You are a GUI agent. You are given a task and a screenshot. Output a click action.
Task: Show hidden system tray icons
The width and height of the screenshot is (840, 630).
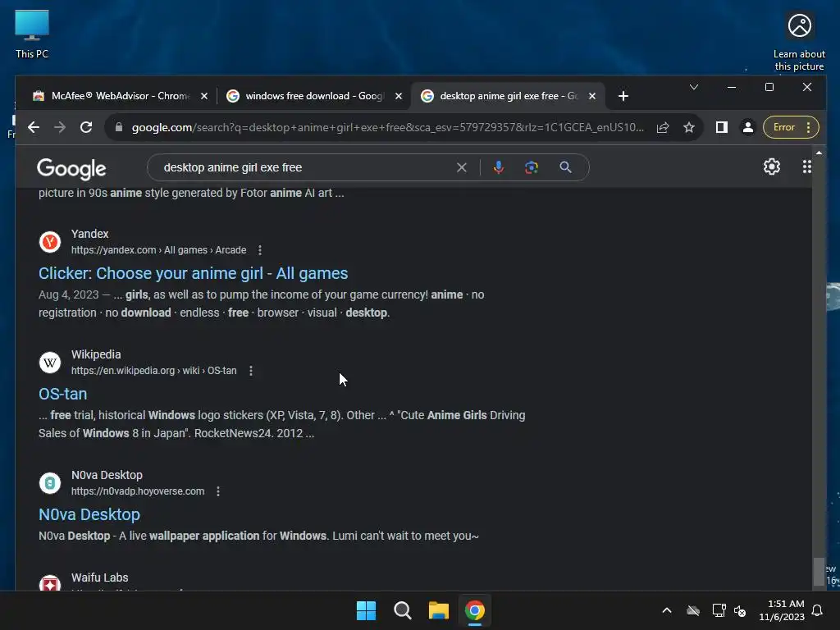(667, 610)
